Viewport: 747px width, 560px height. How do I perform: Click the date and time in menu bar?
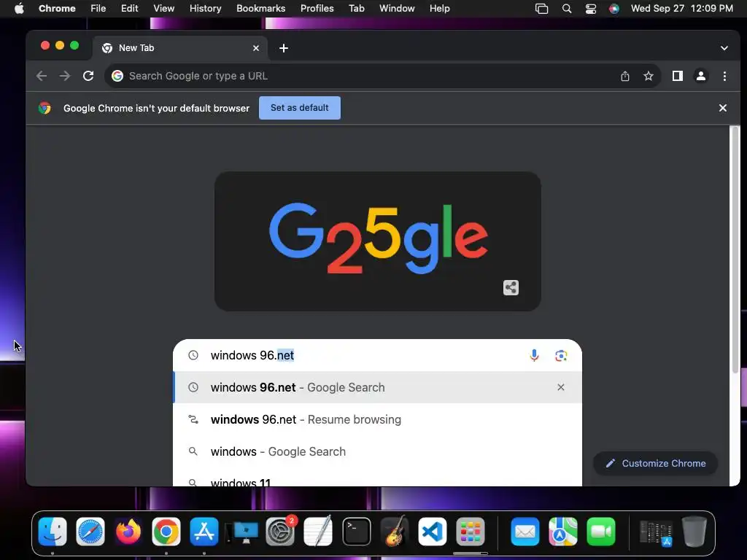682,9
